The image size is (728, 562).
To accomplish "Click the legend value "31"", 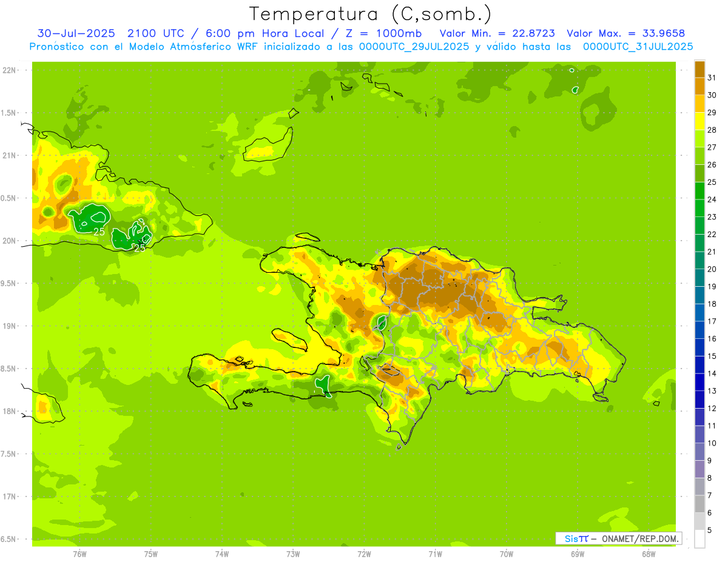I will pos(713,78).
